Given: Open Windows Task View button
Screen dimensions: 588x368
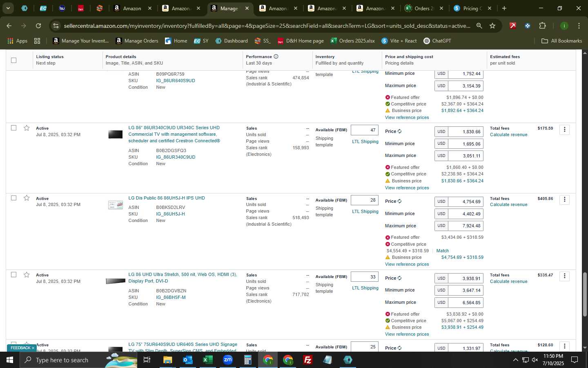Looking at the screenshot, I should point(147,360).
